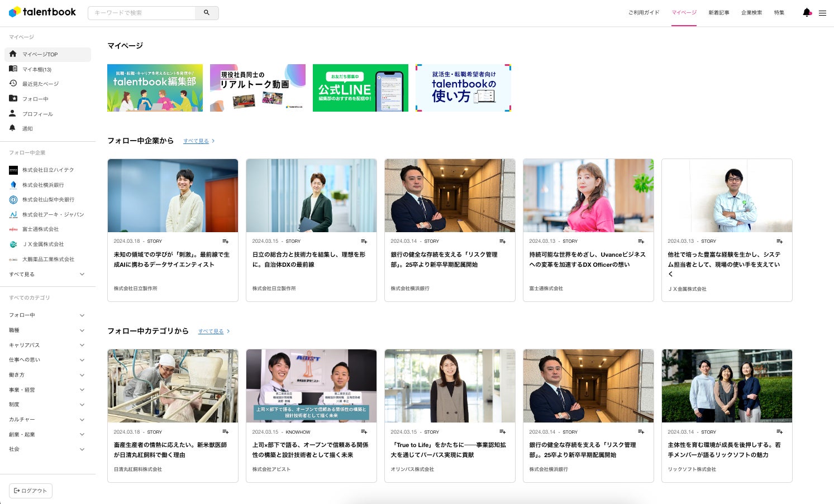The width and height of the screenshot is (834, 504).
Task: Click article title 主体性を育む環境が成長を後押しする
Action: (725, 450)
